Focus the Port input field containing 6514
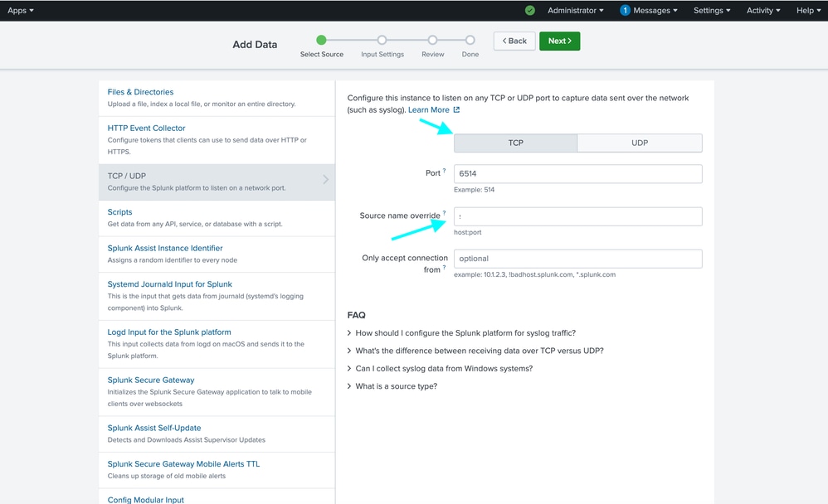Viewport: 828px width, 504px height. click(x=577, y=174)
